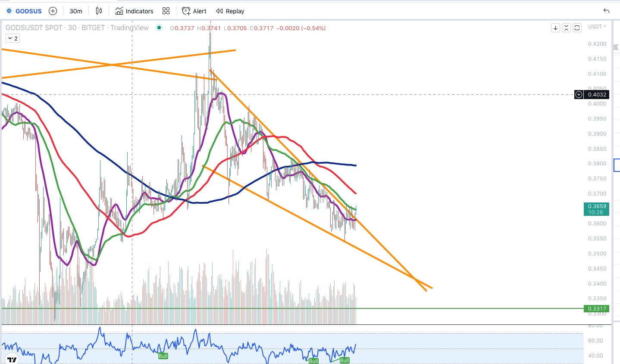The image size is (620, 364).
Task: Select the green Bull label on the RSI pane
Action: 163,356
